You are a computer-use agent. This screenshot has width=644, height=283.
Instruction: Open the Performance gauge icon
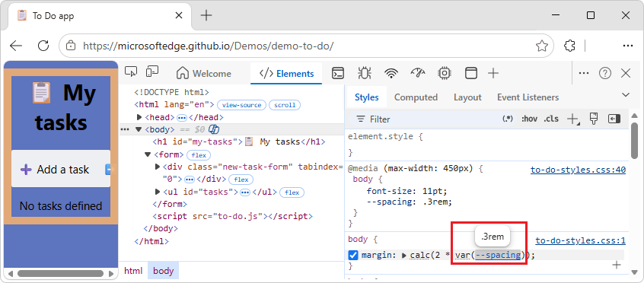pos(418,74)
